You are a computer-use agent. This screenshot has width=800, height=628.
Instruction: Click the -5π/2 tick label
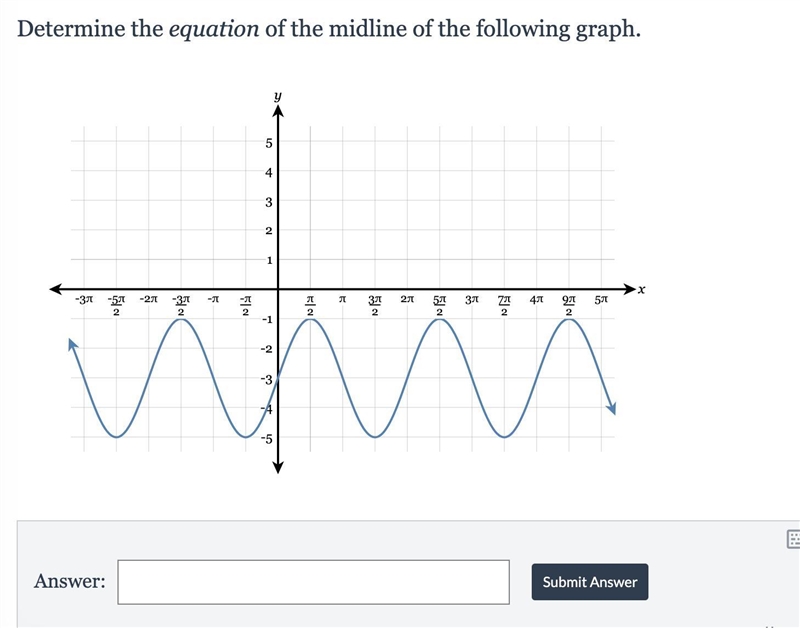point(116,305)
